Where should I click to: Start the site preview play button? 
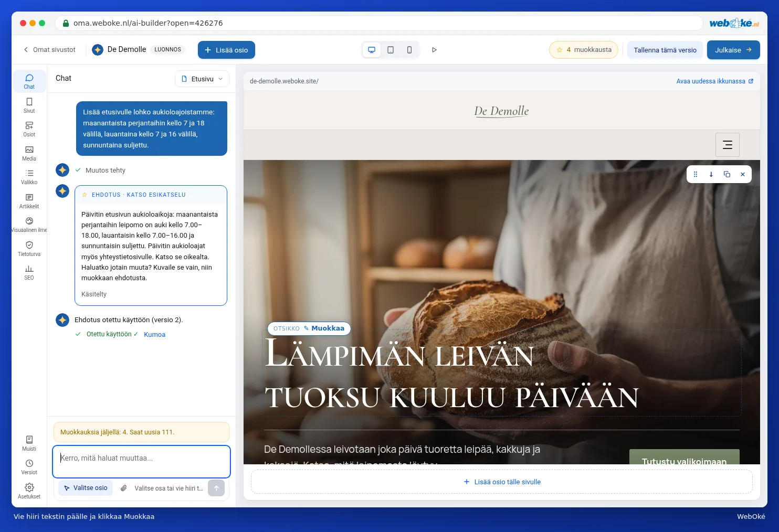click(434, 50)
